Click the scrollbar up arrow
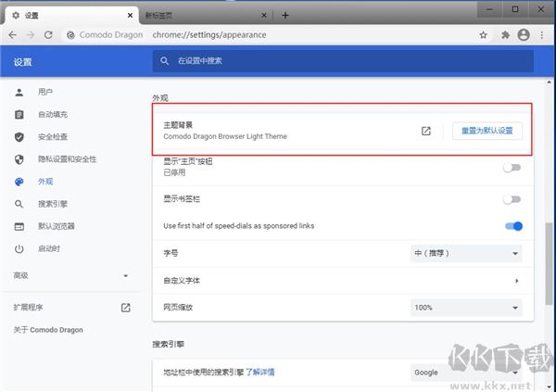The image size is (556, 392). point(549,82)
